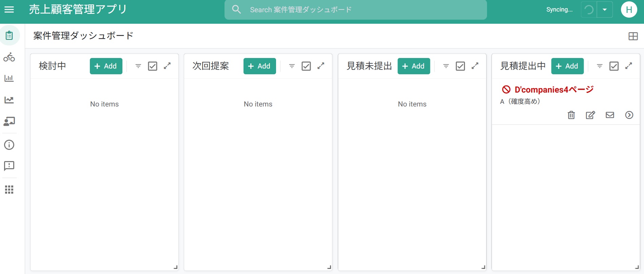Open the hamburger navigation menu
This screenshot has width=644, height=274.
point(9,9)
